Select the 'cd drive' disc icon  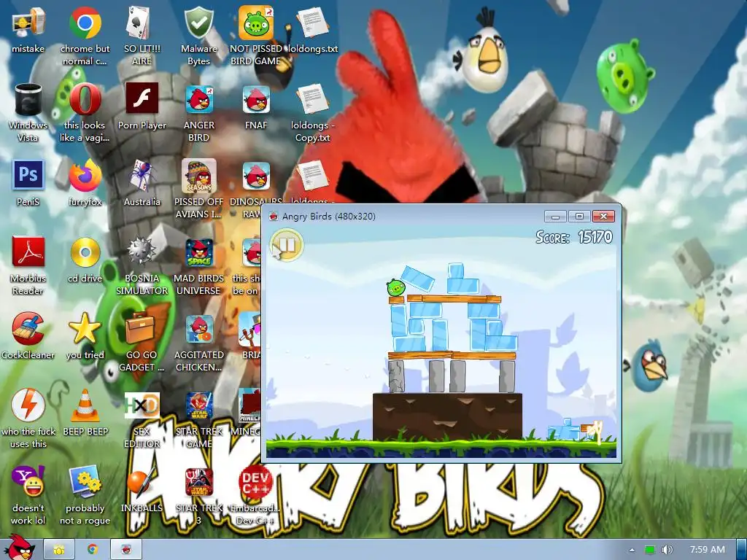point(85,260)
